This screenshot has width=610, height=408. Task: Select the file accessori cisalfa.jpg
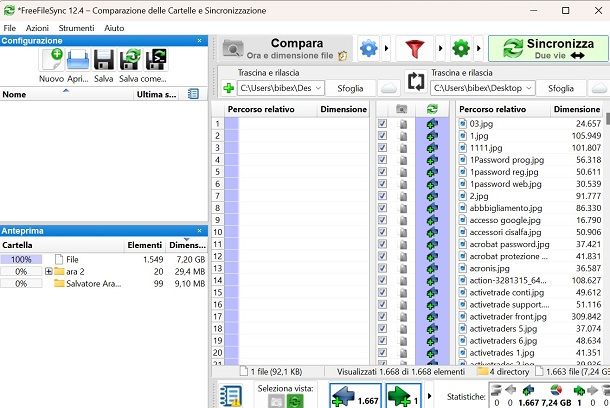(x=505, y=232)
